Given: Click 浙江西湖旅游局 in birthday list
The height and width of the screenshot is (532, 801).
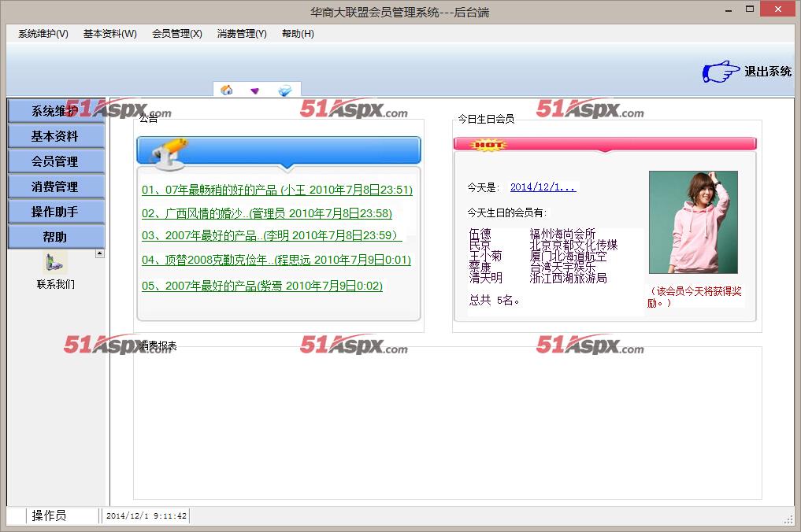Looking at the screenshot, I should (568, 278).
